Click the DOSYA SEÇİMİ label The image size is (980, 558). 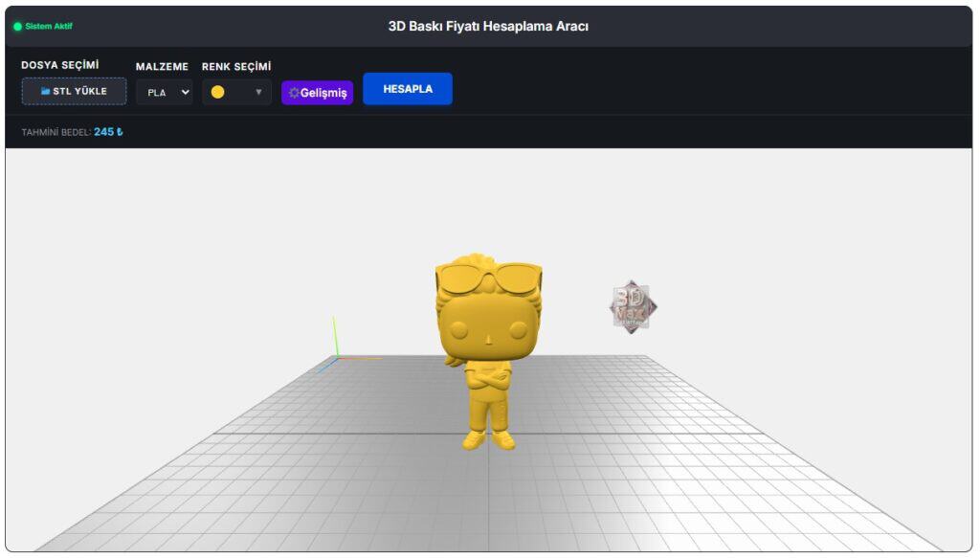(60, 65)
